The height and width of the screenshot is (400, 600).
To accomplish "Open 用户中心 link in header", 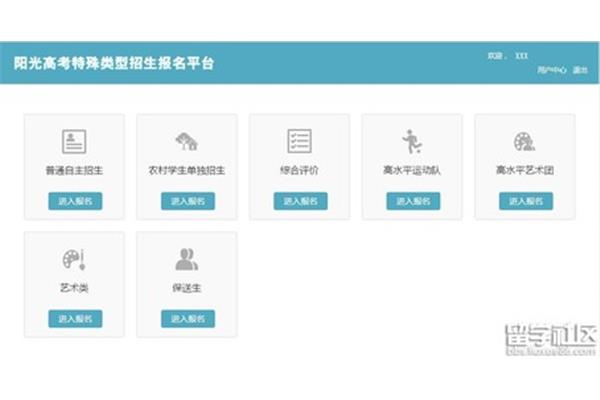I will [551, 70].
